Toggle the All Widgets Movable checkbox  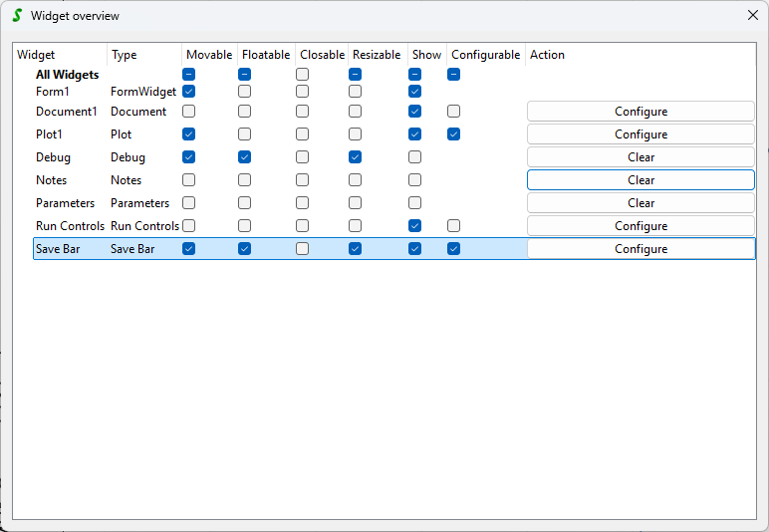[x=189, y=75]
